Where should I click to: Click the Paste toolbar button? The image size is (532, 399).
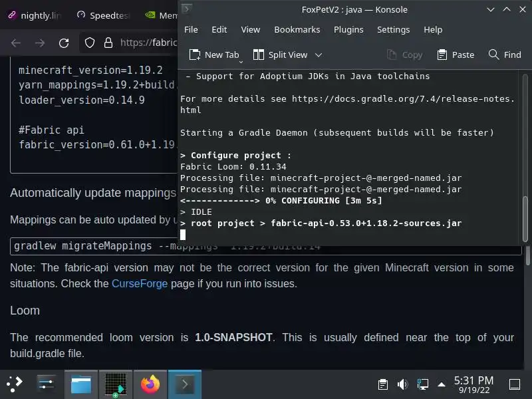coord(456,55)
